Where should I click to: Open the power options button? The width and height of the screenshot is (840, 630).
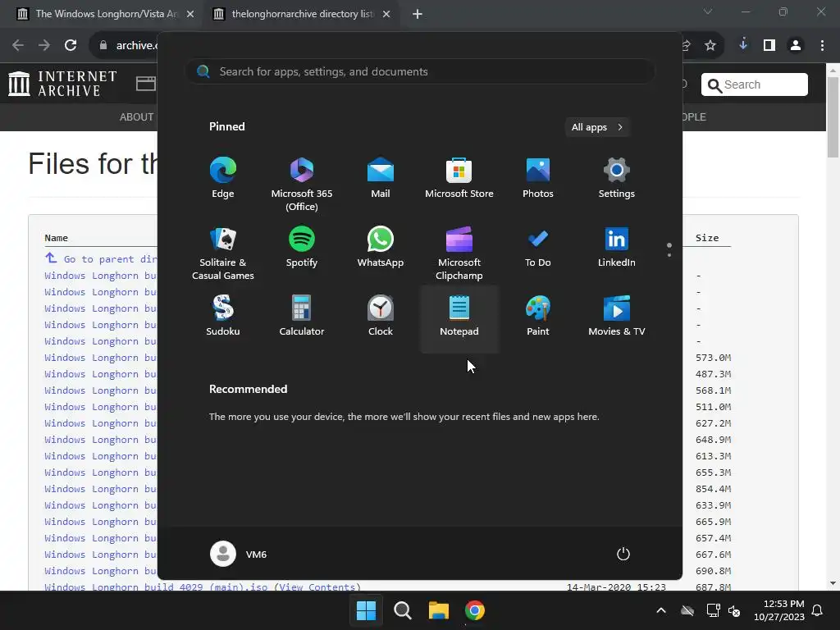pos(623,554)
